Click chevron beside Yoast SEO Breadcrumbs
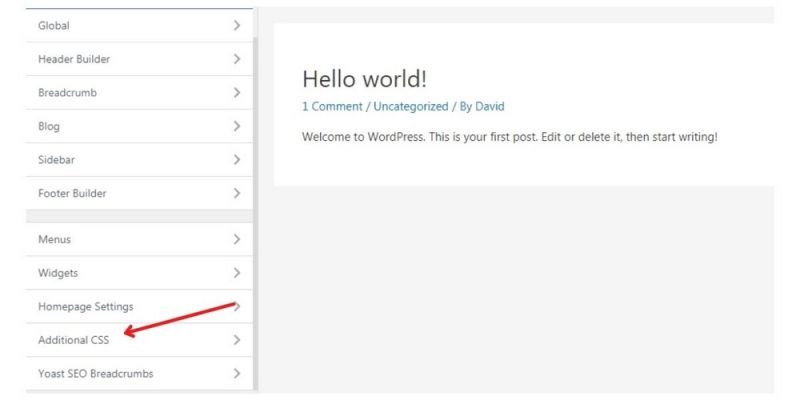This screenshot has height=400, width=800. [x=237, y=373]
